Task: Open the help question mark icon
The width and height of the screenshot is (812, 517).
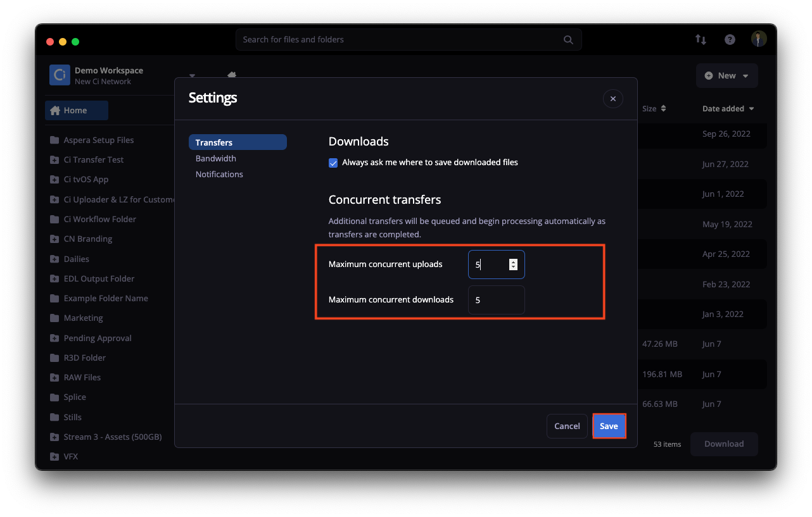Action: pos(730,39)
